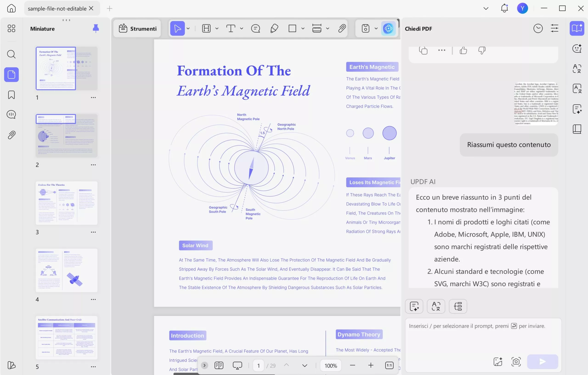
Task: Open the AI chat bot face icon
Action: click(577, 48)
